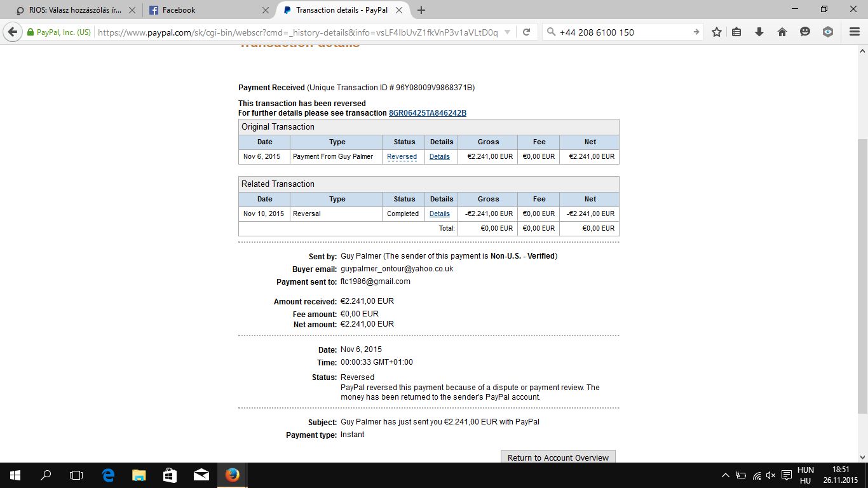Switch to the Facebook tab
868x488 pixels.
pyautogui.click(x=209, y=10)
